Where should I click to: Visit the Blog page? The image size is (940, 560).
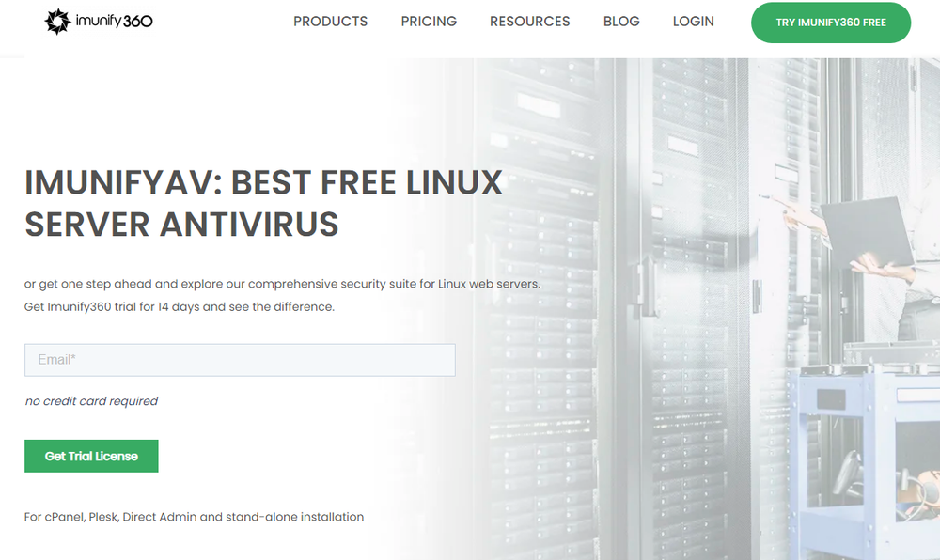tap(621, 22)
